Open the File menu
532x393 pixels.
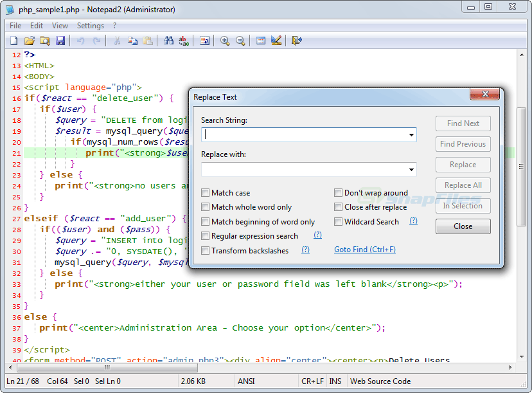pyautogui.click(x=15, y=26)
